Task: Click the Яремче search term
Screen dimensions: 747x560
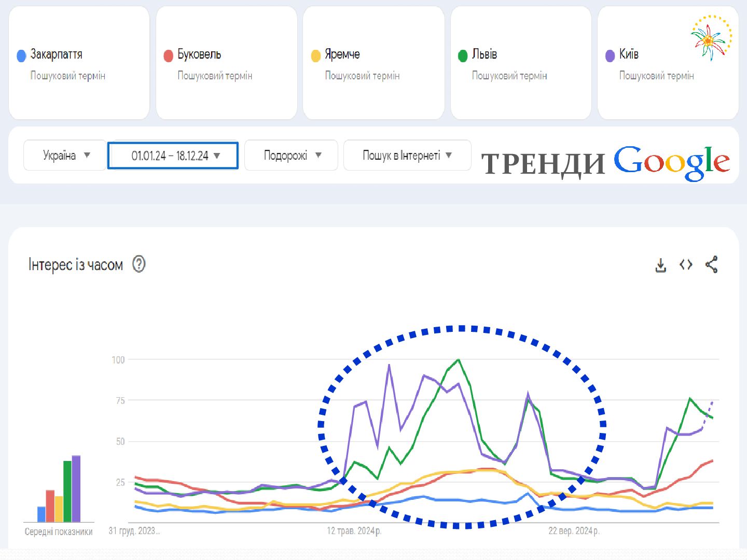Action: (342, 54)
